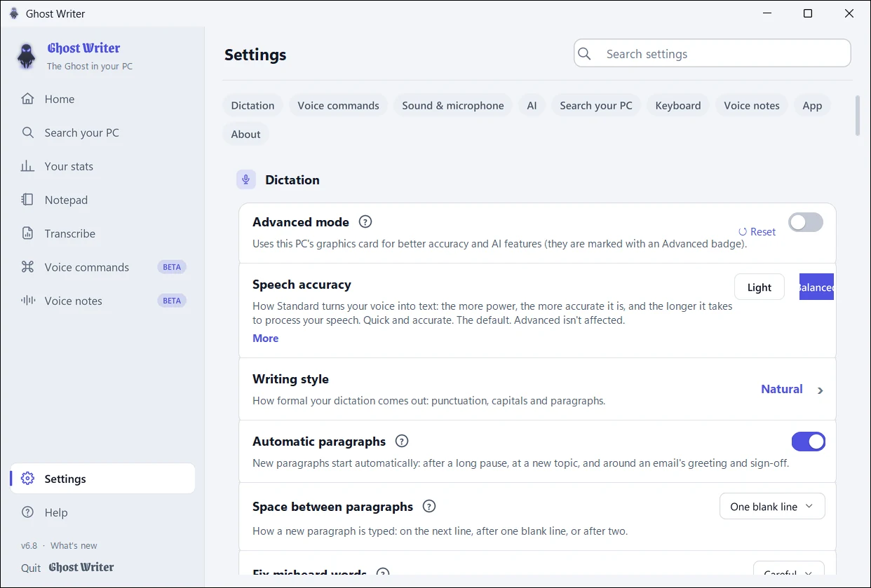Viewport: 871px width, 588px height.
Task: Click the Voice commands command-key icon
Action: 27,267
